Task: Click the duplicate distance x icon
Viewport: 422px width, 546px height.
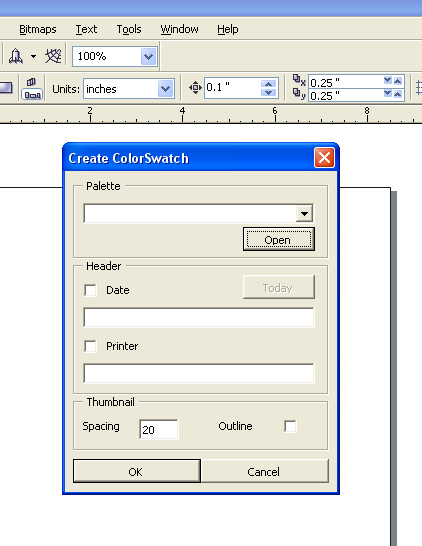Action: [299, 80]
